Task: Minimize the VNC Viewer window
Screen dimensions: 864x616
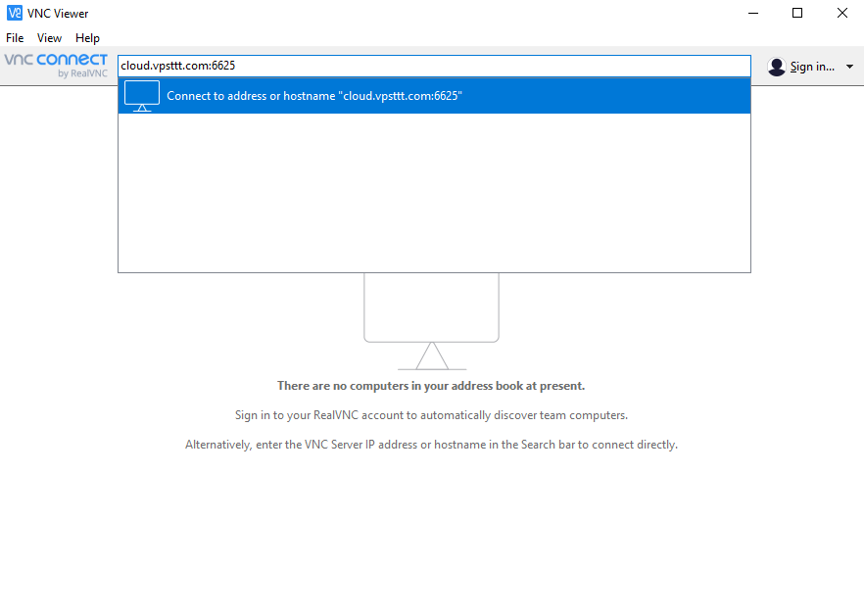Action: (753, 13)
